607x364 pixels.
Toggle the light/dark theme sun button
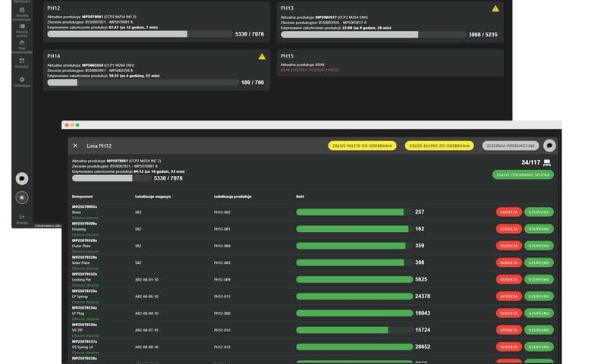point(24,197)
